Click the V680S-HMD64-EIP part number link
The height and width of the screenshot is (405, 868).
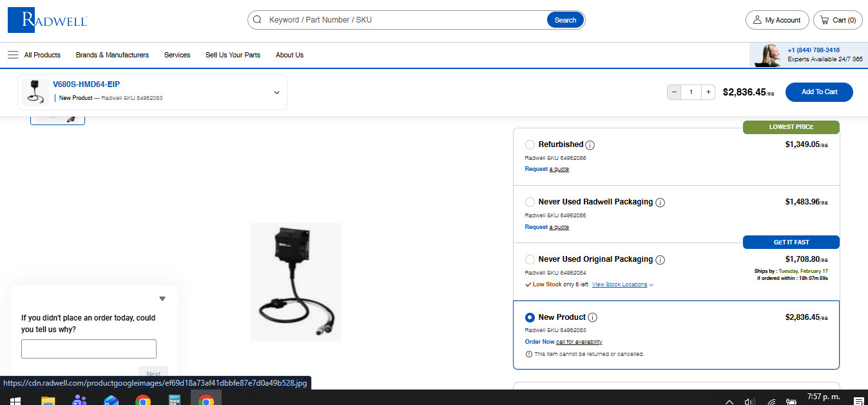86,84
